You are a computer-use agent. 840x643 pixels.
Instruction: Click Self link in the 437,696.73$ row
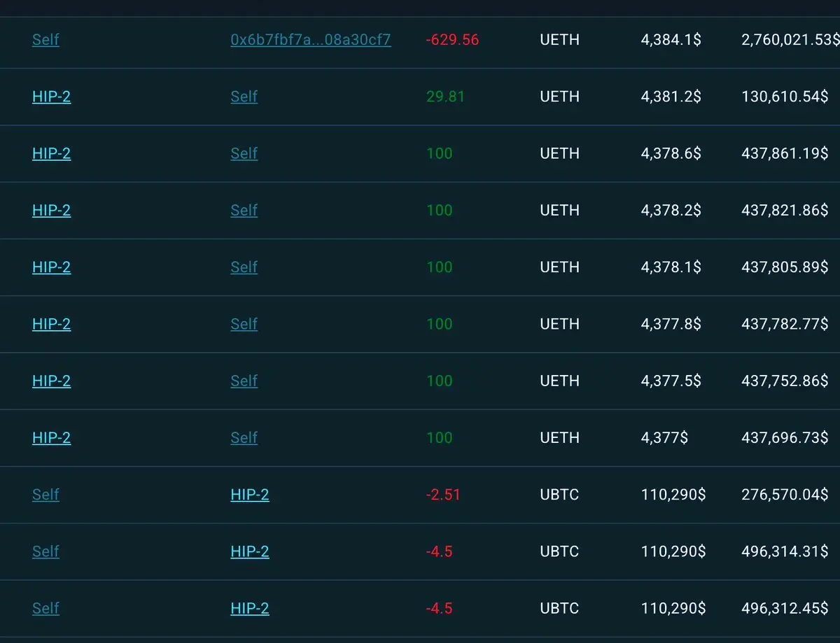(244, 437)
